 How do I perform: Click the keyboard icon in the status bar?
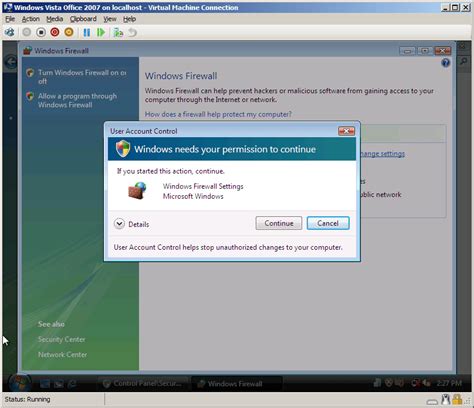(432, 401)
